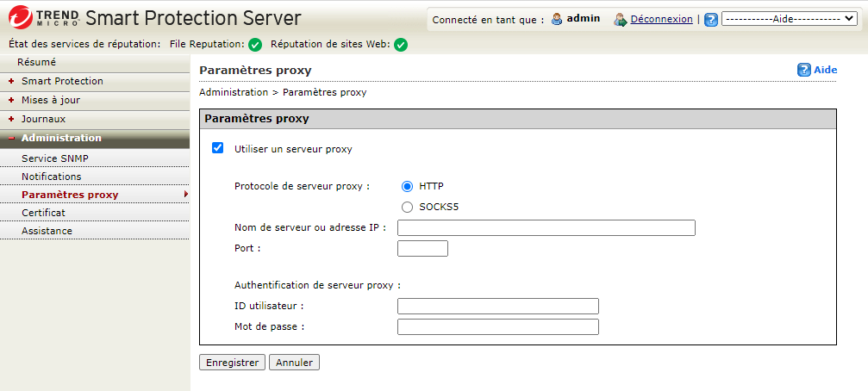Image resolution: width=868 pixels, height=391 pixels.
Task: Click the Nom de serveur ou adresse IP field
Action: (x=546, y=228)
